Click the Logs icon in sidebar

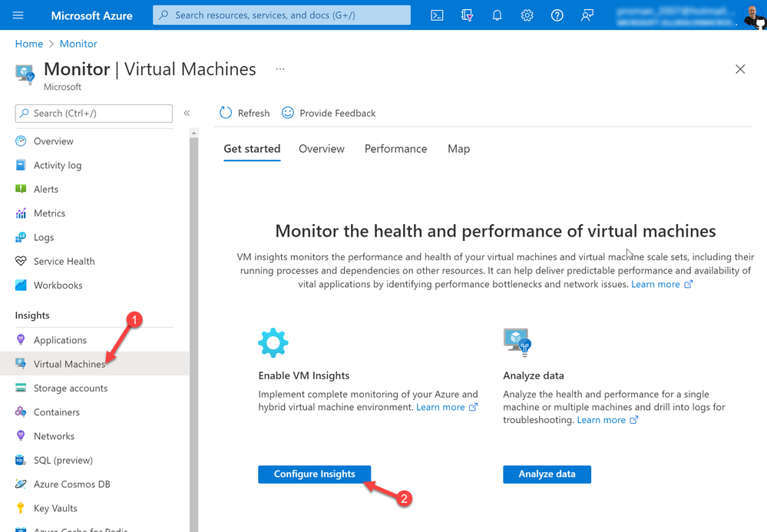point(21,236)
